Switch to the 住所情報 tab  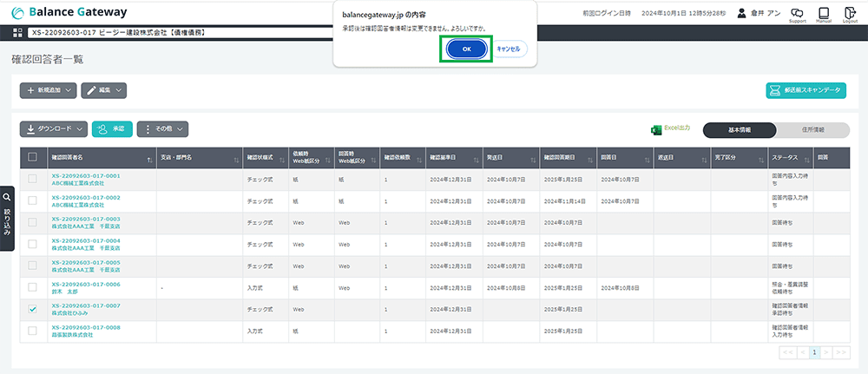coord(812,128)
